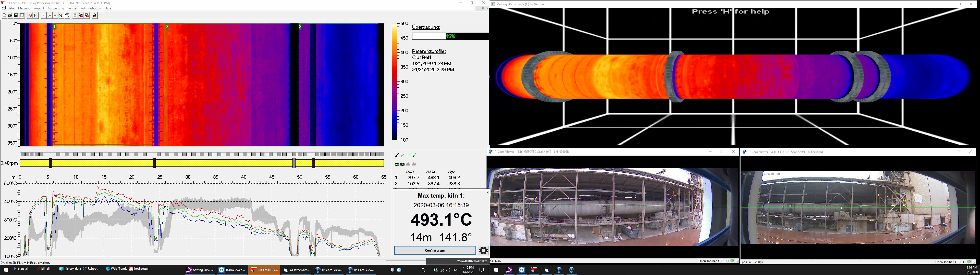980x275 pixels.
Task: Open the Administration menu
Action: 91,8
